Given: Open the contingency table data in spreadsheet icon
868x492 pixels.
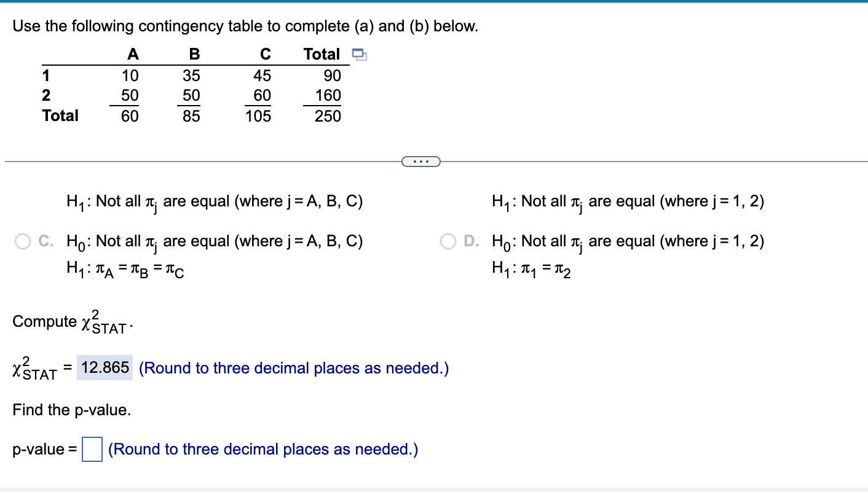Looking at the screenshot, I should tap(360, 55).
